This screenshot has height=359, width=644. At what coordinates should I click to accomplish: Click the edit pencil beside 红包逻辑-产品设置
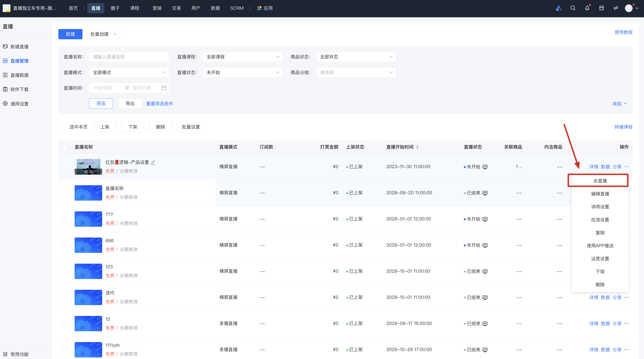point(153,163)
